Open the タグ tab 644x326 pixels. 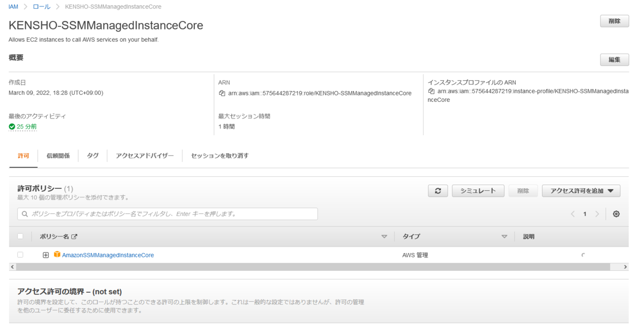coord(93,155)
